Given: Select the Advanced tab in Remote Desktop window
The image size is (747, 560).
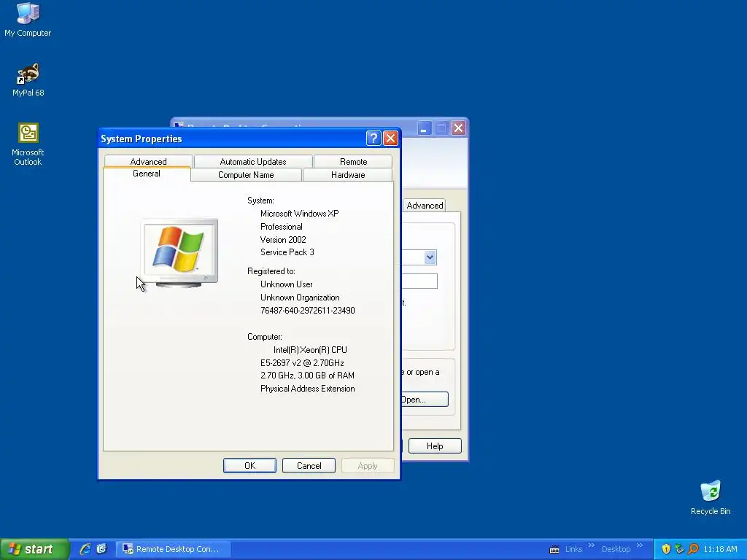Looking at the screenshot, I should 425,205.
